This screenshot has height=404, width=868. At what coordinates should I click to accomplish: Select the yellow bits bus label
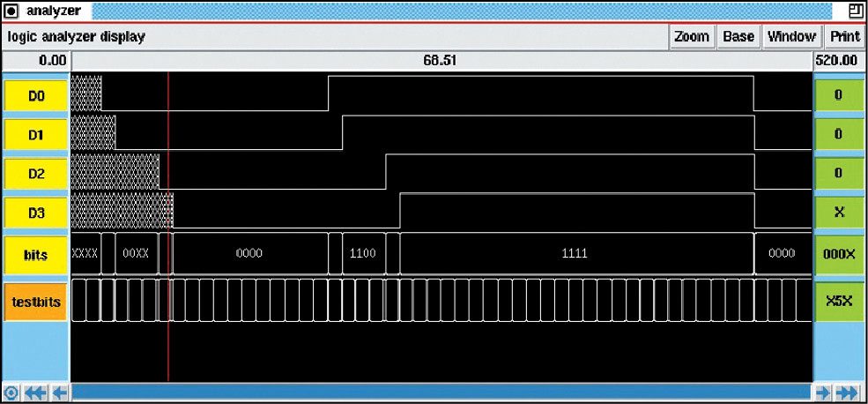[x=36, y=254]
